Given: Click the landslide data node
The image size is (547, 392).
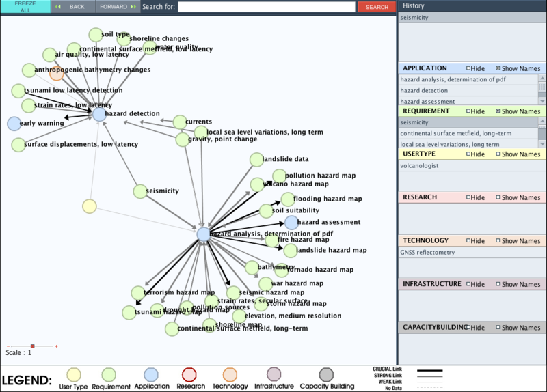Looking at the screenshot, I should point(255,160).
